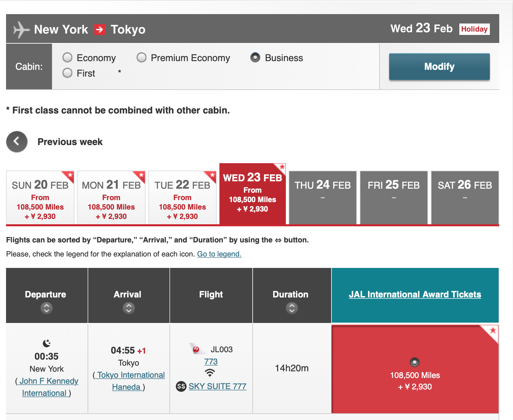This screenshot has width=513, height=420.
Task: Click the airplane icon beside New York
Action: pos(21,30)
